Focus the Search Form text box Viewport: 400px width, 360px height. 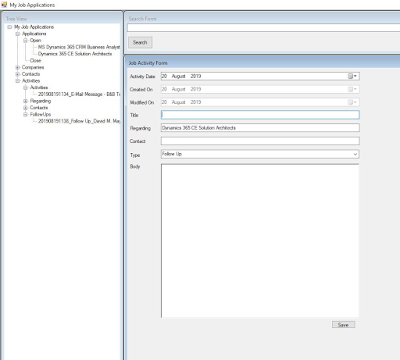[263, 28]
